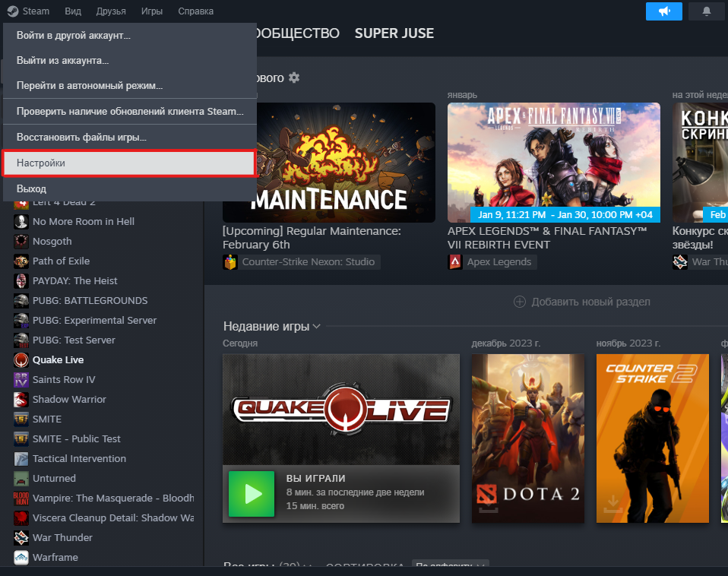Open the Друзья menu
The height and width of the screenshot is (576, 728).
[111, 11]
